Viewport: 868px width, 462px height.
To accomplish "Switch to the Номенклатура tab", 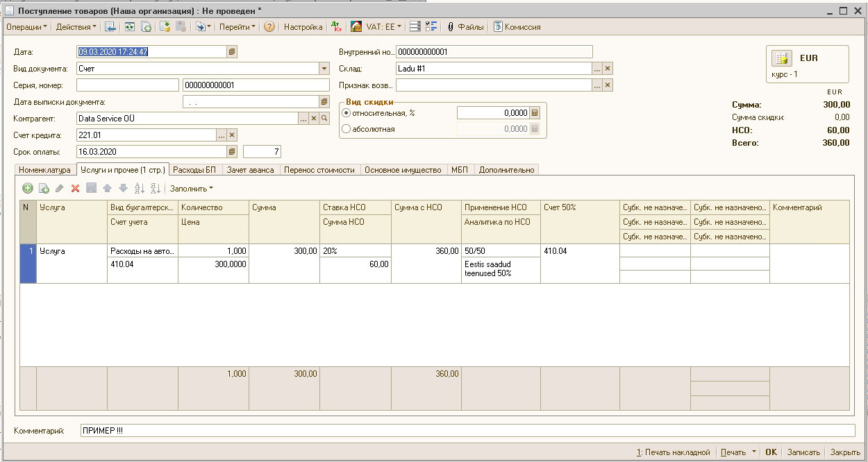I will [45, 169].
